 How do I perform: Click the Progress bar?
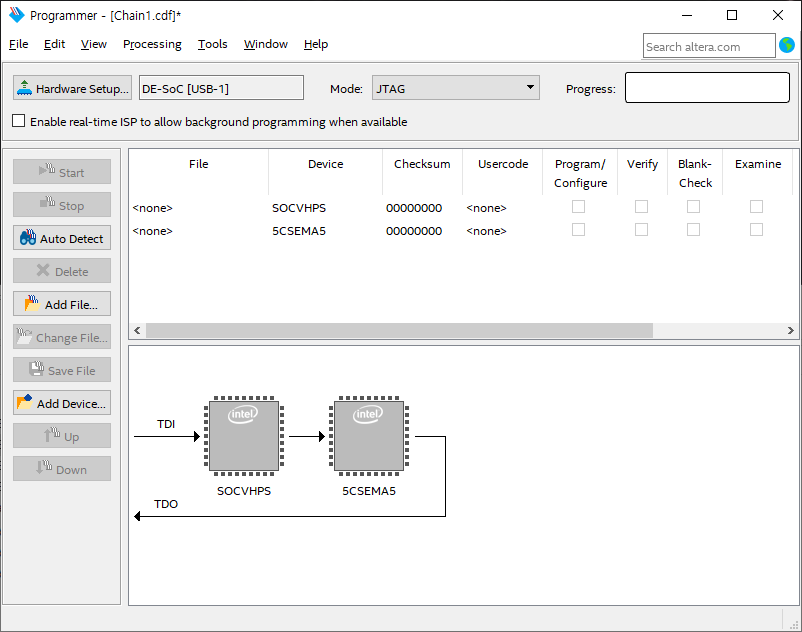click(x=707, y=87)
